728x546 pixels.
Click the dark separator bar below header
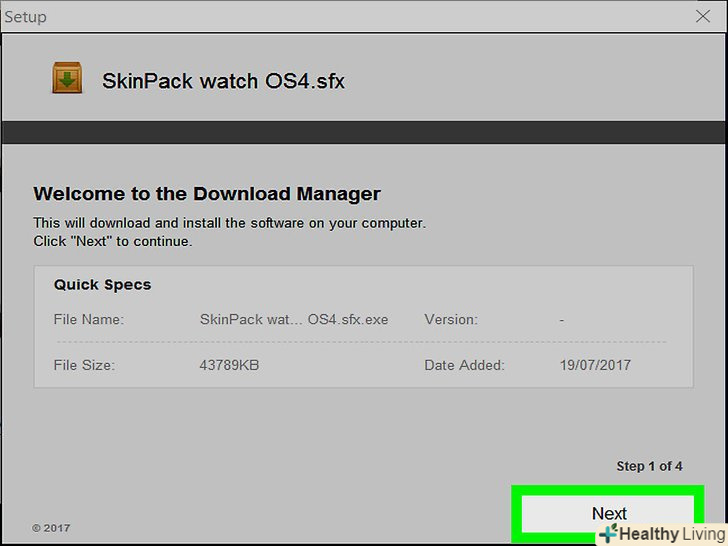pyautogui.click(x=364, y=133)
